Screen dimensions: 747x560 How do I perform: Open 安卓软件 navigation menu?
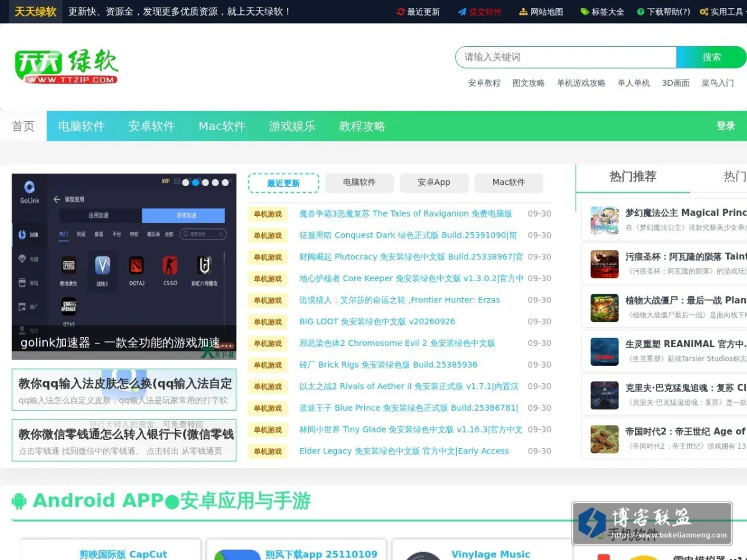(x=151, y=126)
